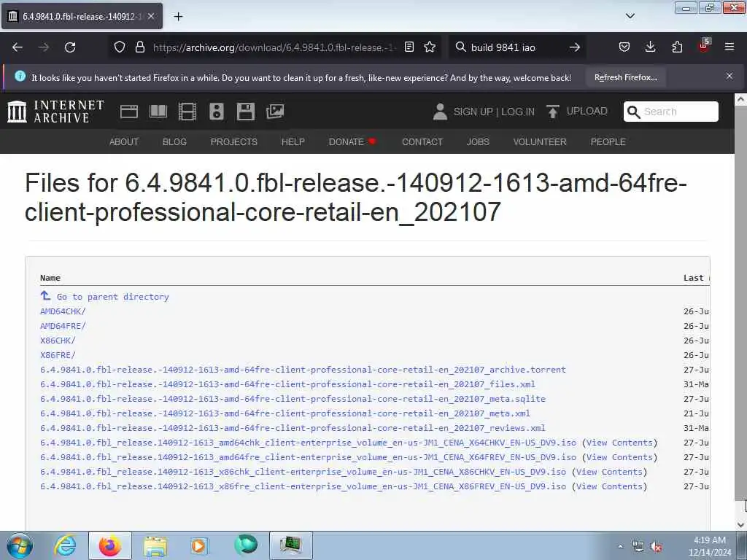Click the Refresh Firefox button
The image size is (747, 560).
coord(625,77)
